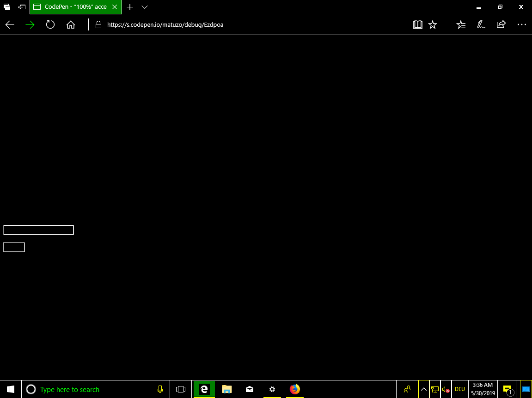Open Edge settings and more menu
This screenshot has width=532, height=398.
pos(521,24)
